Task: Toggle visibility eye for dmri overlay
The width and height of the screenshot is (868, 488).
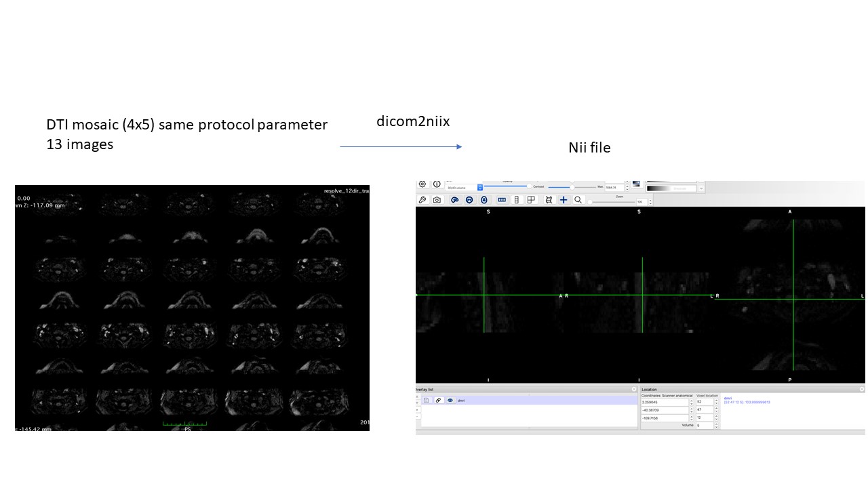Action: click(x=450, y=401)
